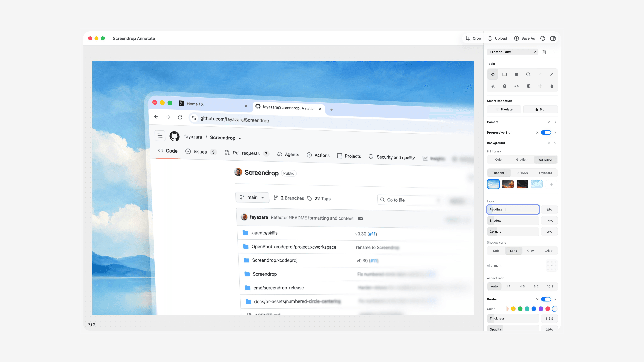644x362 pixels.
Task: Click the center dot in Alignment grid
Action: coord(551,266)
